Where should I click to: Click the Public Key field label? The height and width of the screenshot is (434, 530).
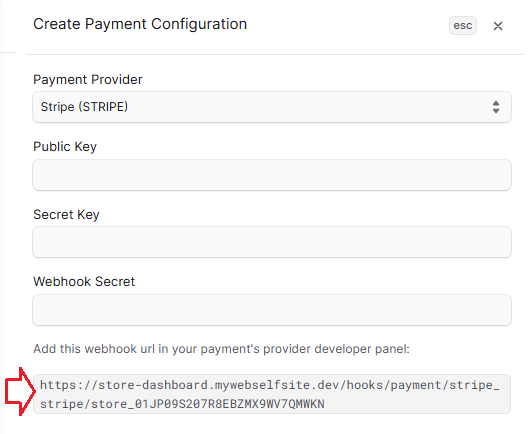[x=65, y=147]
